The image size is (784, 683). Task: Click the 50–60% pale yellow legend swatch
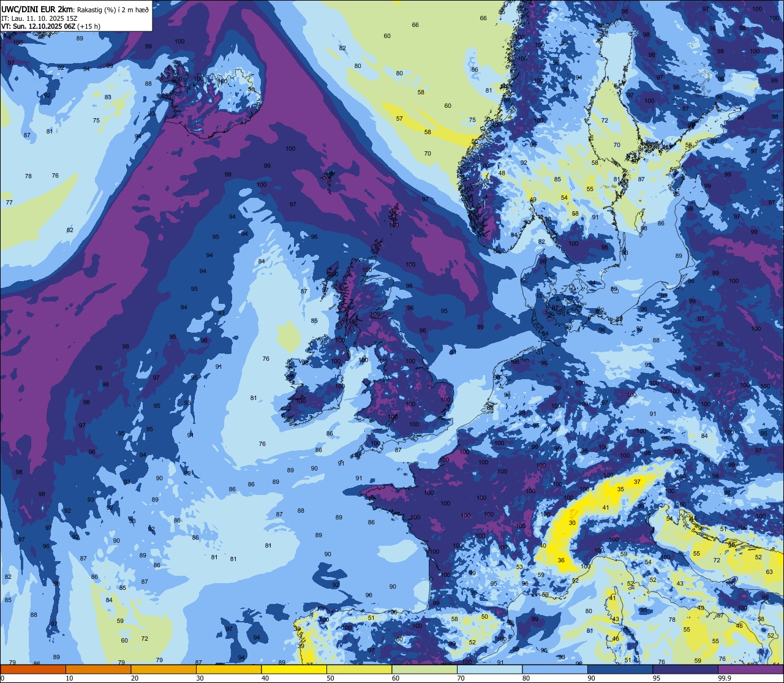[359, 669]
